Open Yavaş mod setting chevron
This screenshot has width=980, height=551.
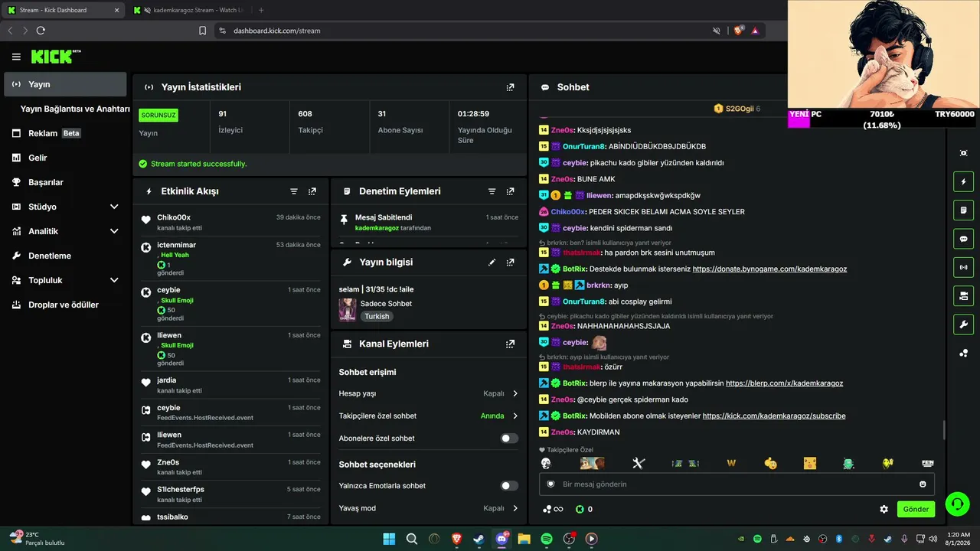(515, 508)
